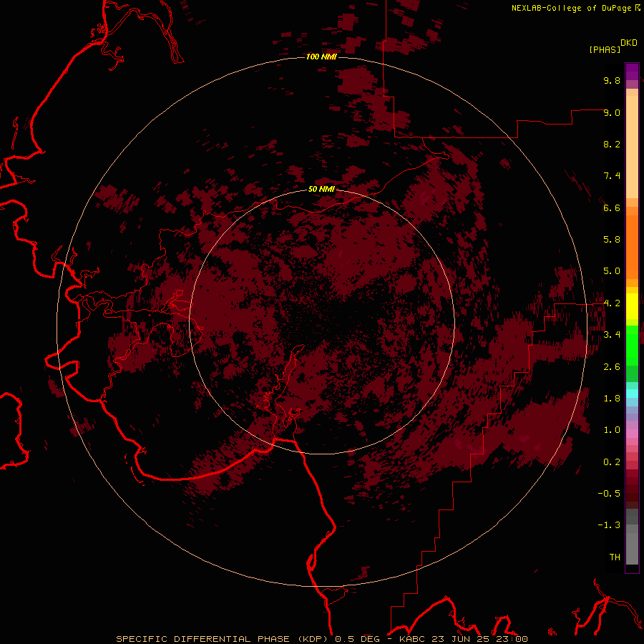Click the 0.2 color scale value

[x=612, y=462]
